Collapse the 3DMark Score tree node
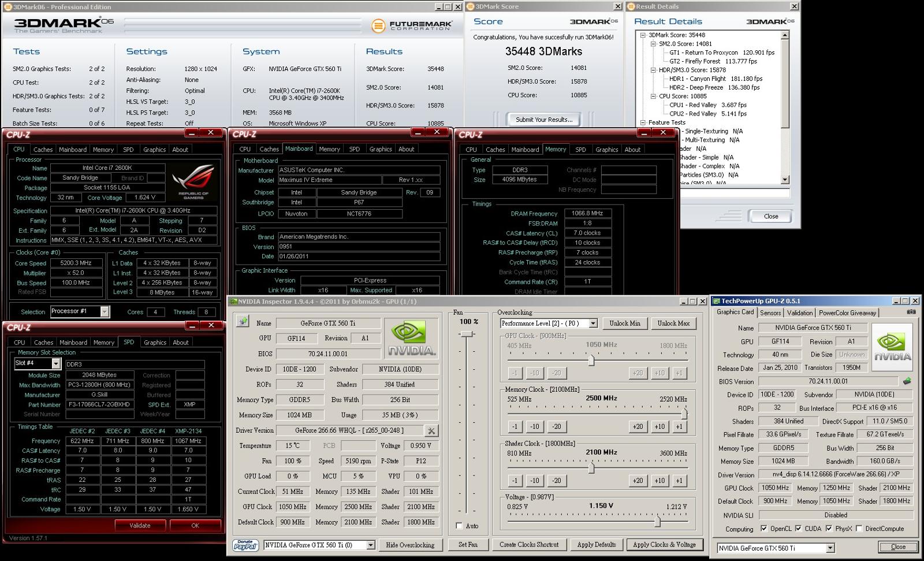 coord(643,35)
